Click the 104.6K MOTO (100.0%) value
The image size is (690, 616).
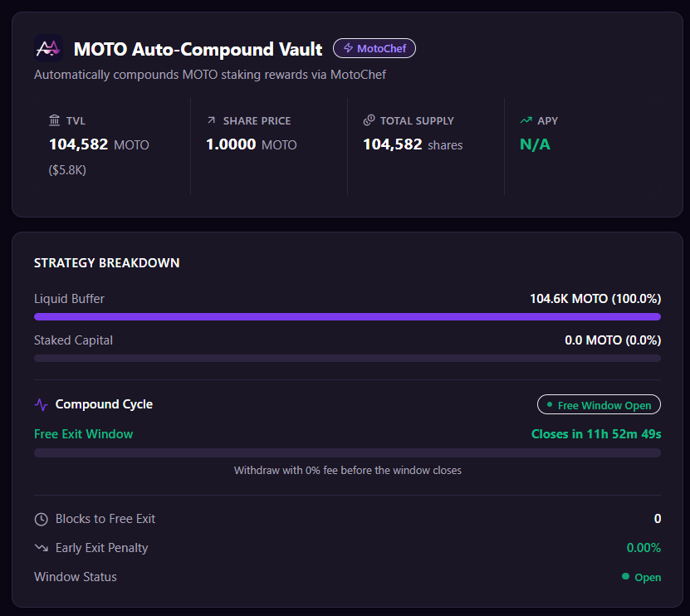pos(595,299)
